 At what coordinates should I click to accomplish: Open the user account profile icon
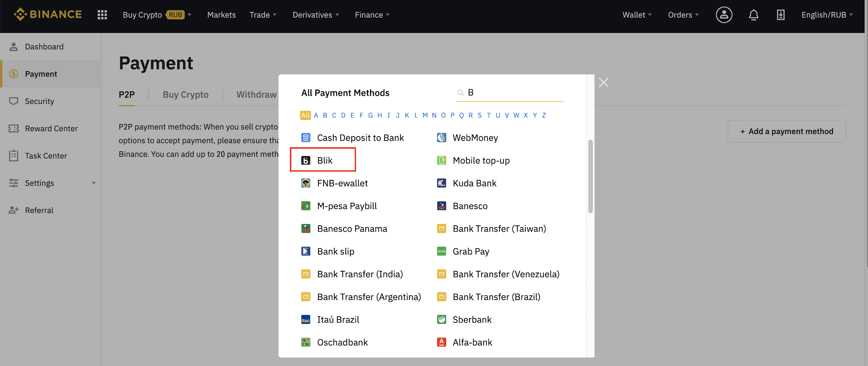click(724, 15)
